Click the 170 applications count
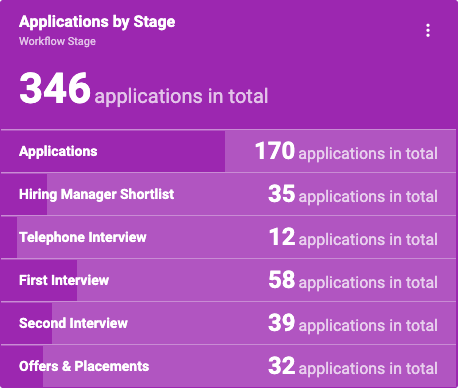Viewport: 458px width, 388px height. pos(275,151)
